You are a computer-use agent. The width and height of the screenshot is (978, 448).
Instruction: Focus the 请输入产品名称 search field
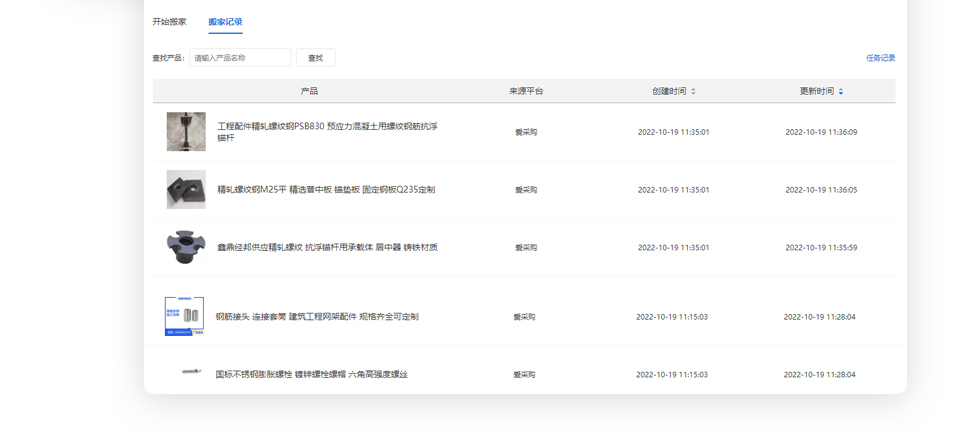(240, 58)
